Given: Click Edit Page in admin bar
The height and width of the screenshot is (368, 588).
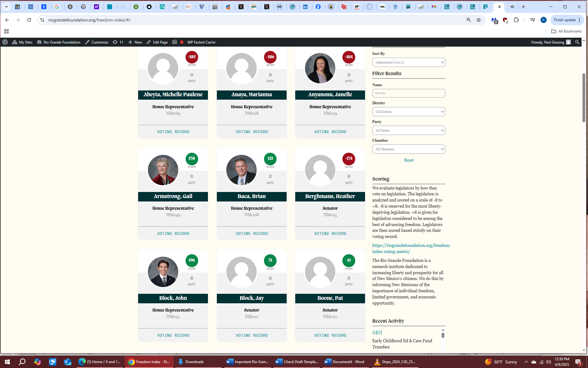Looking at the screenshot, I should click(157, 42).
